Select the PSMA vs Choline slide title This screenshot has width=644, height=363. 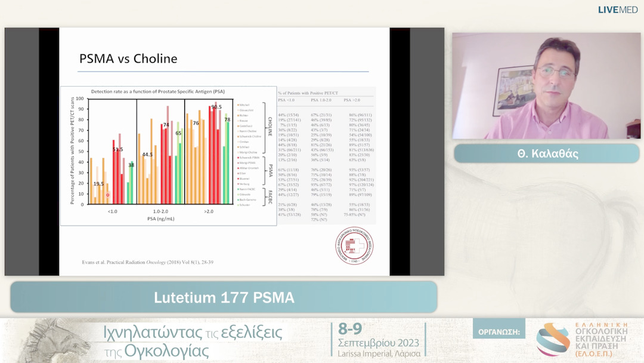[x=128, y=59]
